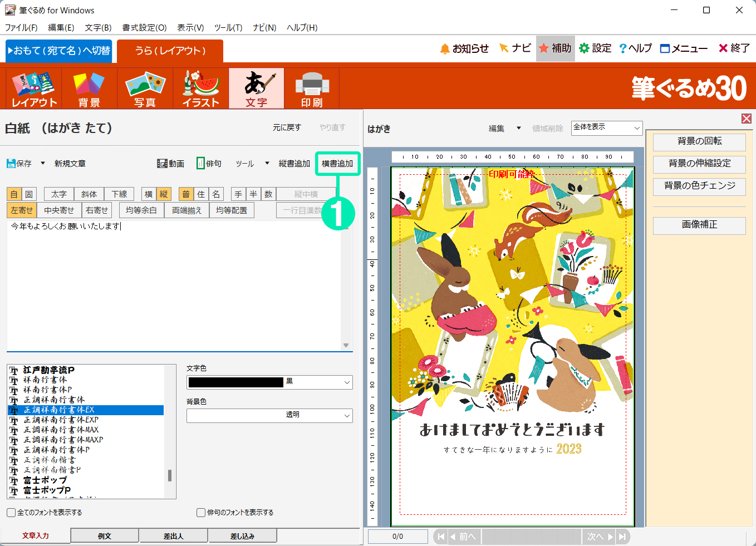
Task: Open the 写真 photo tool
Action: coord(145,88)
